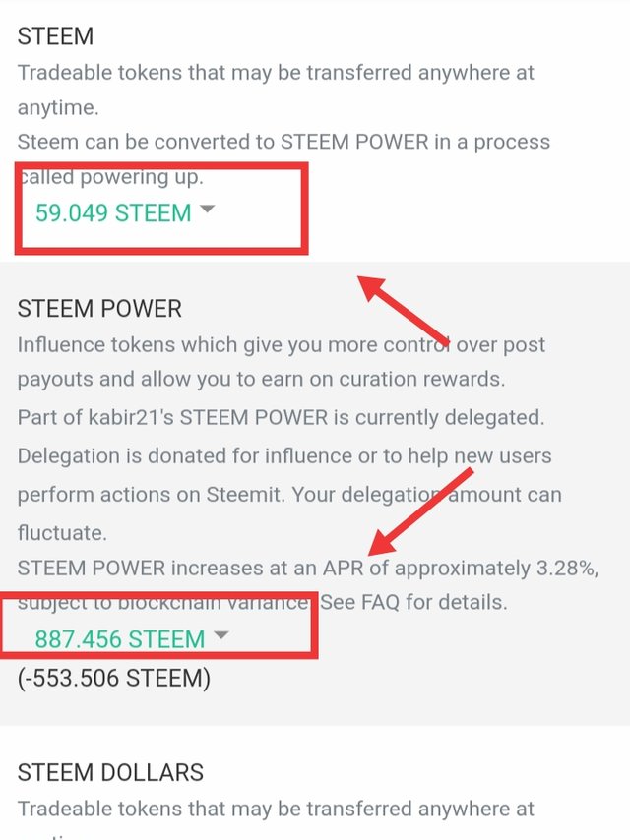The image size is (630, 840).
Task: Click the red arrow pointing to the STEEM POWER balance
Action: (x=421, y=511)
